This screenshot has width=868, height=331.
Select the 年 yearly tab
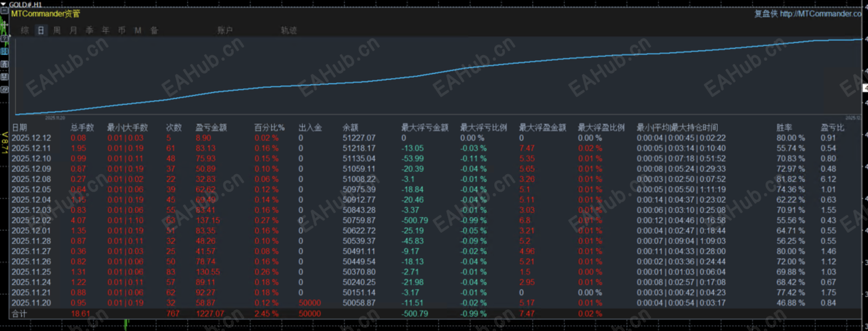[106, 30]
